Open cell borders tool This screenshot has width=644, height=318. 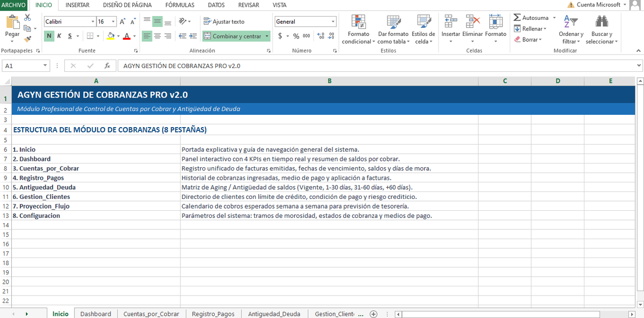(x=90, y=36)
